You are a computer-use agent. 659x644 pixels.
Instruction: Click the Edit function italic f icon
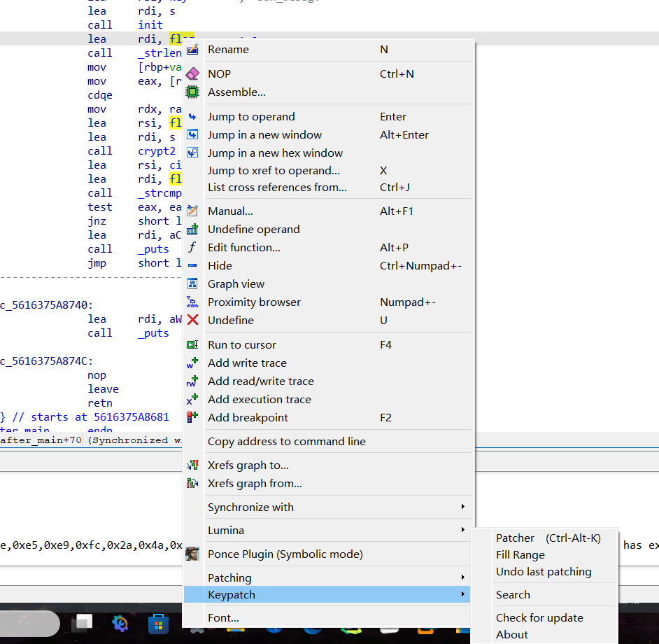pyautogui.click(x=192, y=247)
